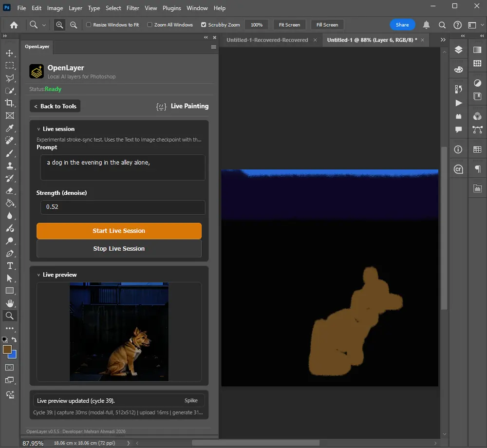Open the brown foreground color swatch
This screenshot has width=487, height=448.
pyautogui.click(x=6, y=349)
